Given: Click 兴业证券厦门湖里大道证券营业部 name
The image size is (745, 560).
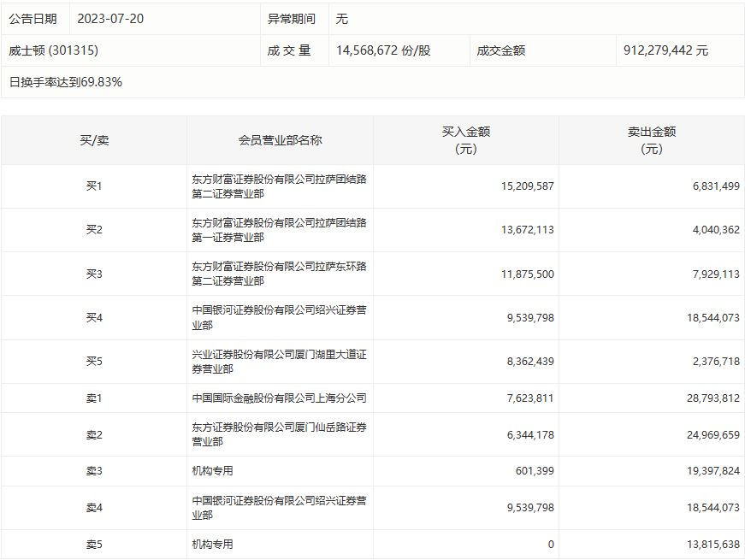Looking at the screenshot, I should pos(279,362).
